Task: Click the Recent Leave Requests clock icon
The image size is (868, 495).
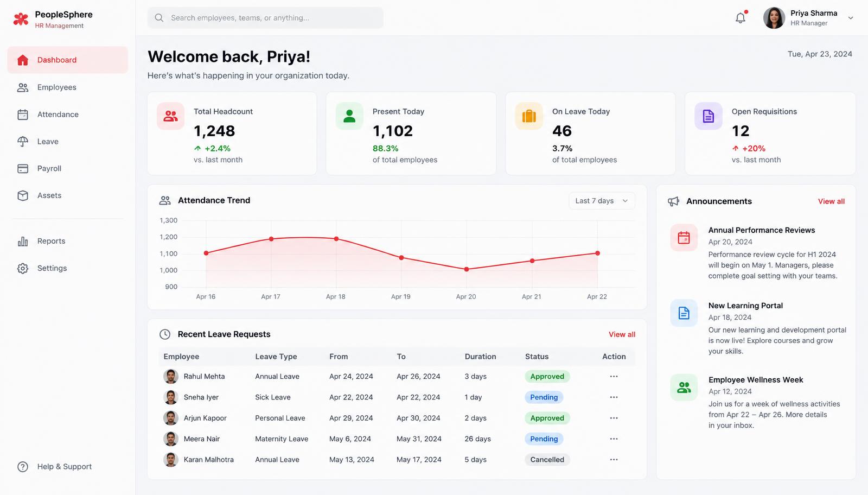Action: click(165, 334)
